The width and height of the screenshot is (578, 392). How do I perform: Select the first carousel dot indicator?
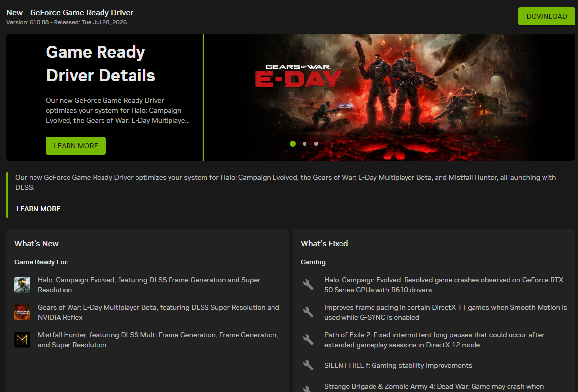tap(293, 144)
